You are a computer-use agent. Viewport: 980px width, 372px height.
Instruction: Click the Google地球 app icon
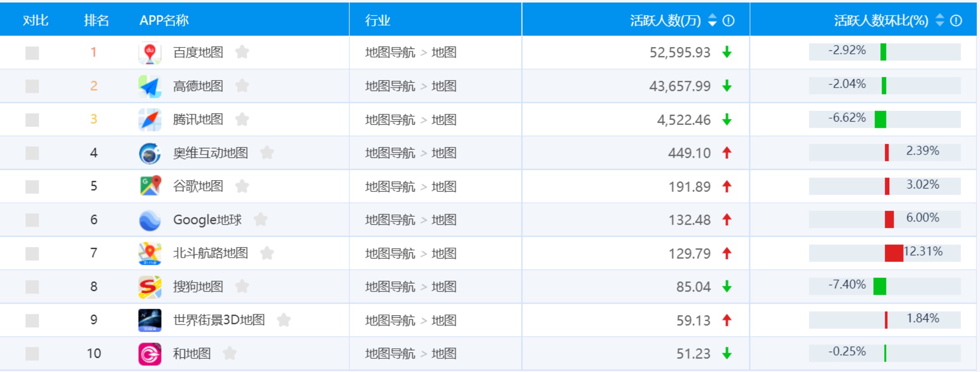(150, 220)
